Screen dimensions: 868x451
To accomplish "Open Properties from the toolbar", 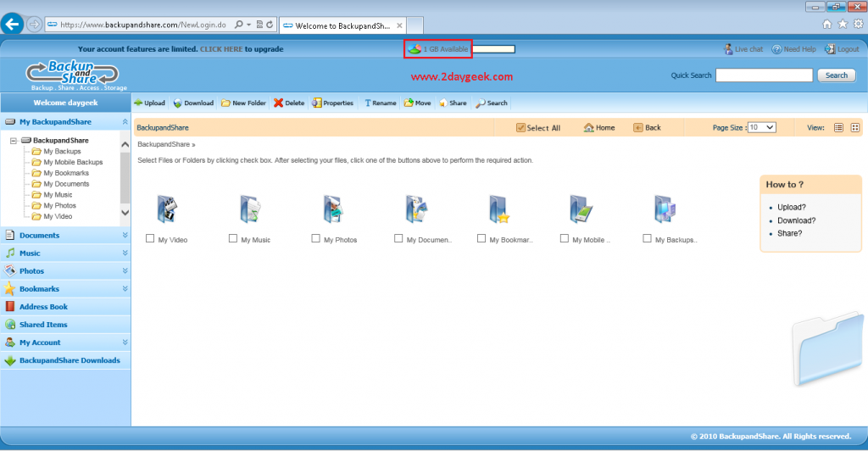I will click(x=316, y=103).
